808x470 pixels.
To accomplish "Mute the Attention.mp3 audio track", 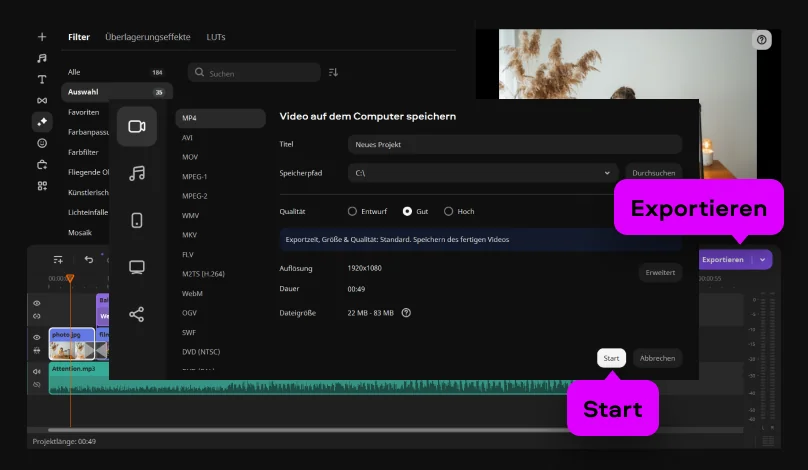I will point(37,371).
